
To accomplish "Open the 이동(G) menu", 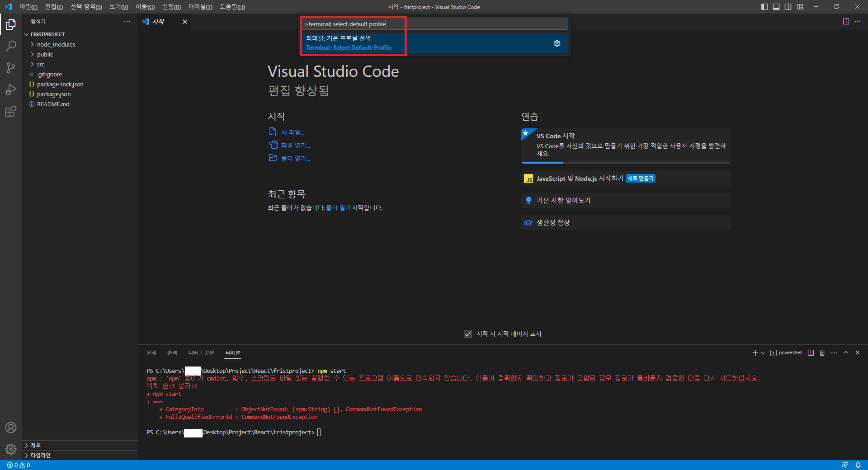I will pos(145,7).
